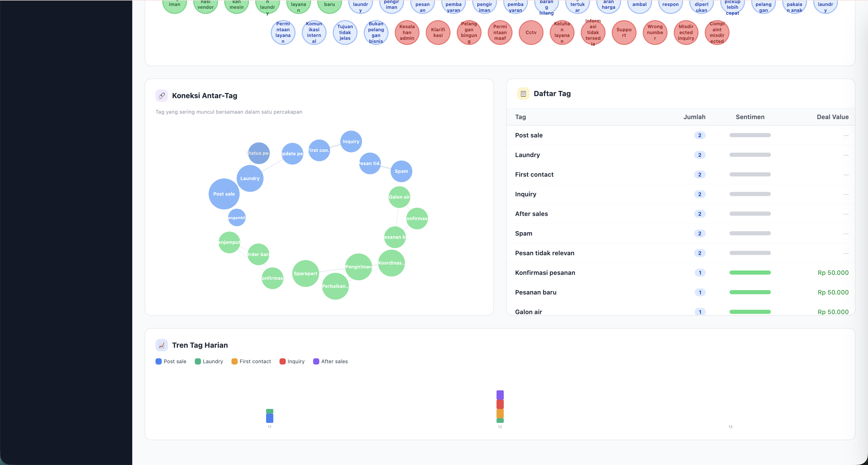Viewport: 868px width, 465px height.
Task: Click the link icon beside Koneksi Antar-Tag
Action: [x=162, y=95]
